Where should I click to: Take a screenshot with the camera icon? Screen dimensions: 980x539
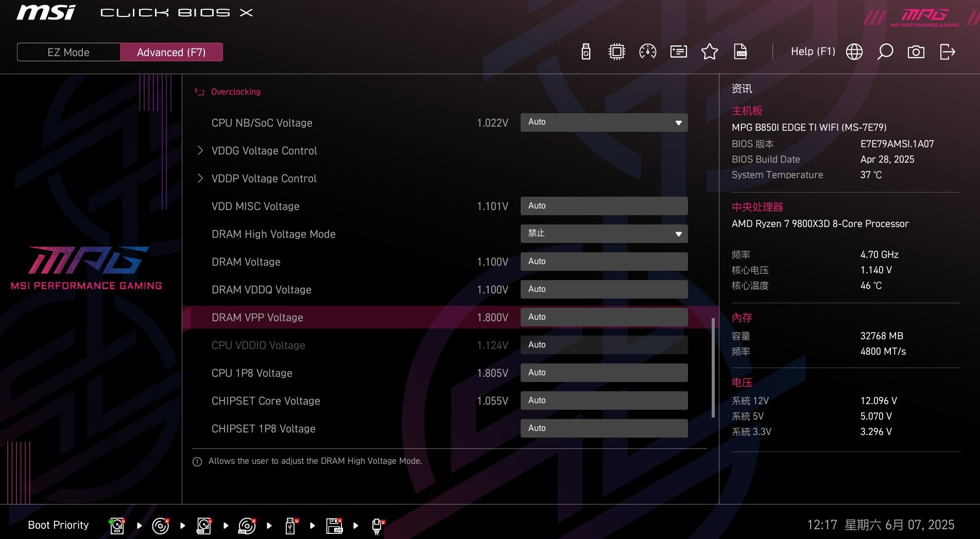click(916, 51)
